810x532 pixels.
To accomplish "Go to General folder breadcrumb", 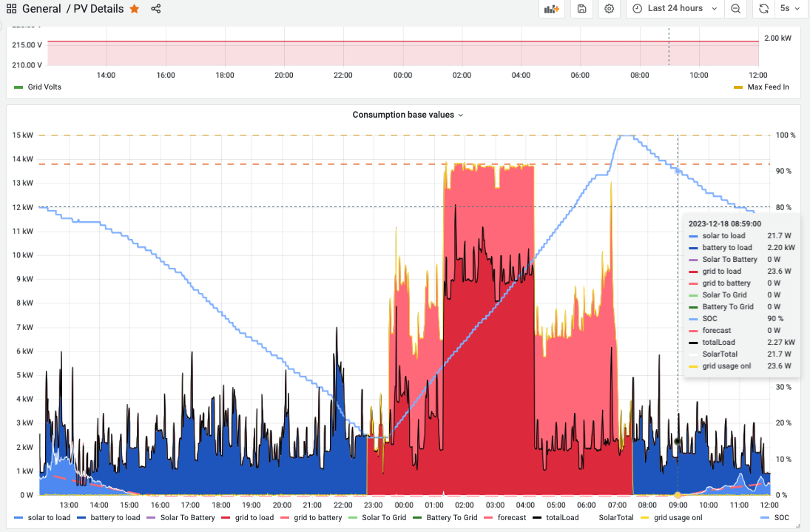I will (x=41, y=9).
